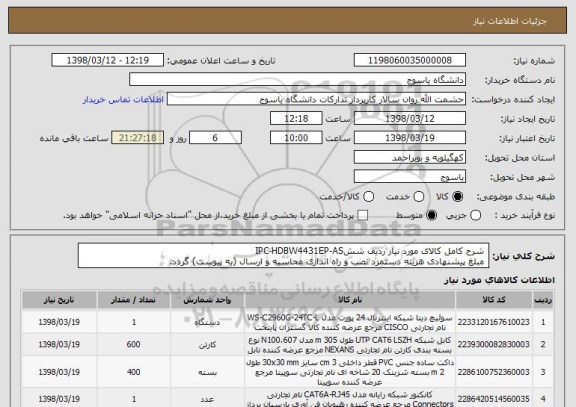The image size is (576, 407).
Task: Select item code 2286100752360003
Action: 494,372
